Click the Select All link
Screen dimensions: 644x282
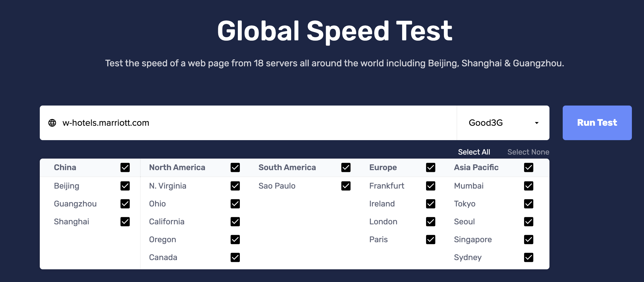(474, 152)
